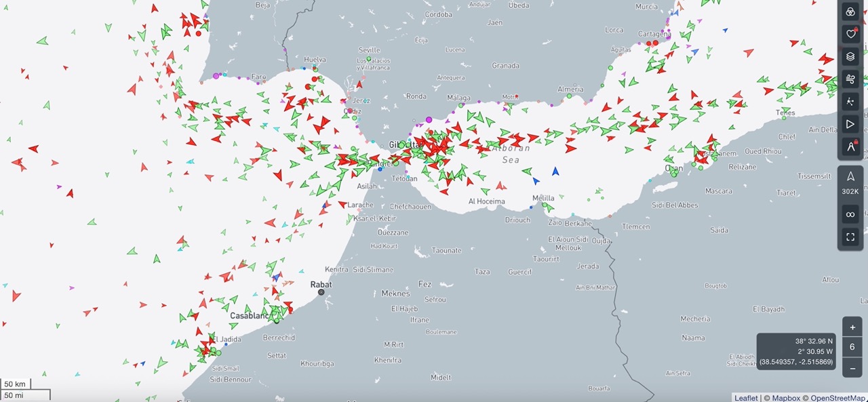
Task: Click the density network nodes icon
Action: click(x=850, y=102)
